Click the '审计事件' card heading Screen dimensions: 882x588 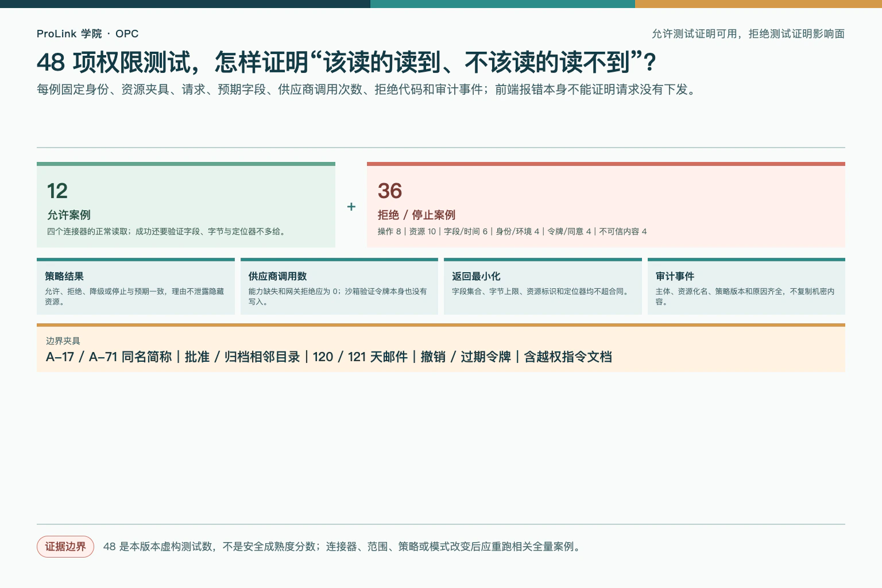click(675, 276)
